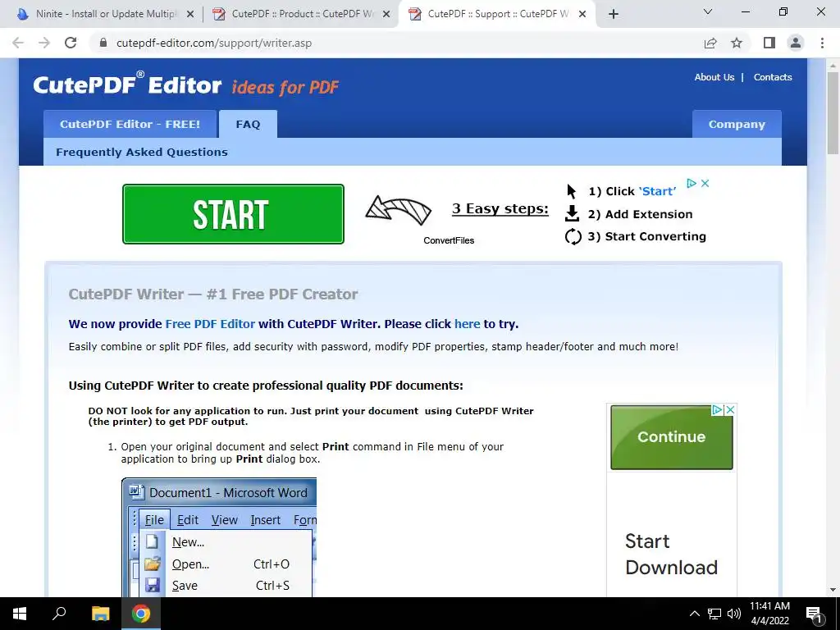Click the green START ad button
This screenshot has height=630, width=840.
[233, 214]
